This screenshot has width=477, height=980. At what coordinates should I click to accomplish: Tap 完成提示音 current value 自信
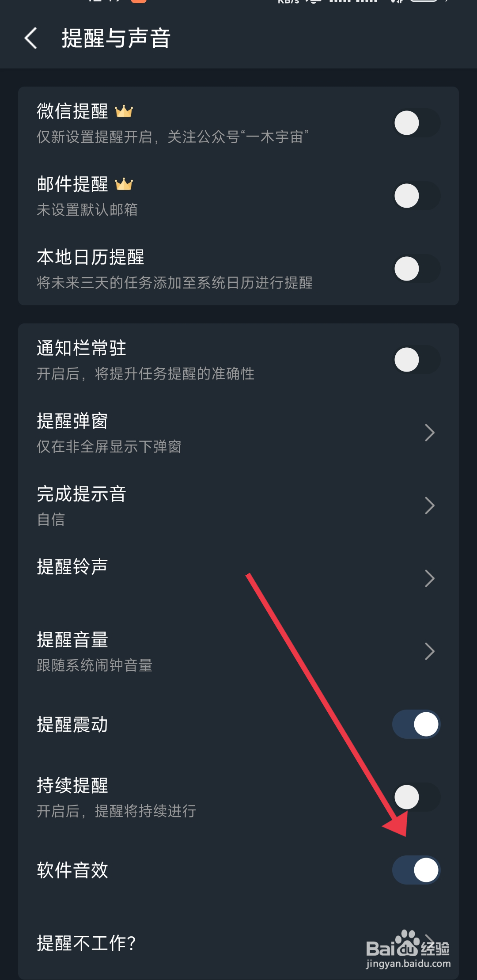tap(51, 519)
